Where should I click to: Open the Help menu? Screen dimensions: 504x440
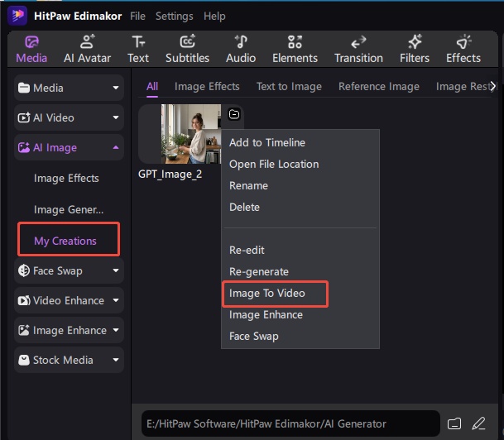coord(214,16)
